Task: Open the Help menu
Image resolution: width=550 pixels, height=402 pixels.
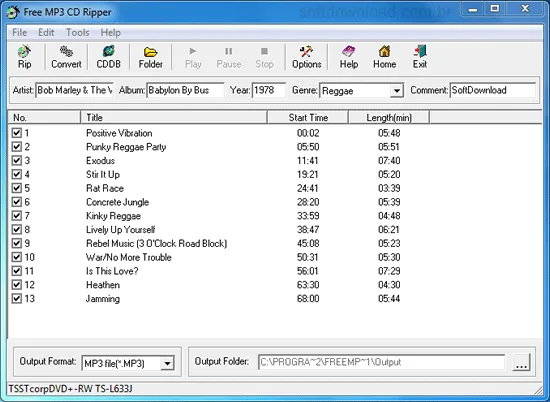Action: (110, 33)
